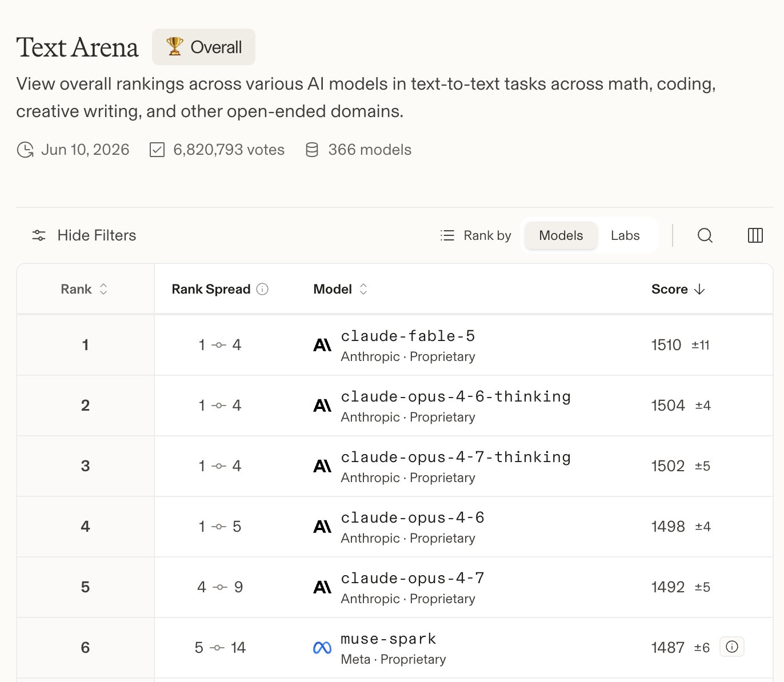The width and height of the screenshot is (784, 682).
Task: Click the rank spread indicator for claude-opus-4-7
Action: [220, 587]
